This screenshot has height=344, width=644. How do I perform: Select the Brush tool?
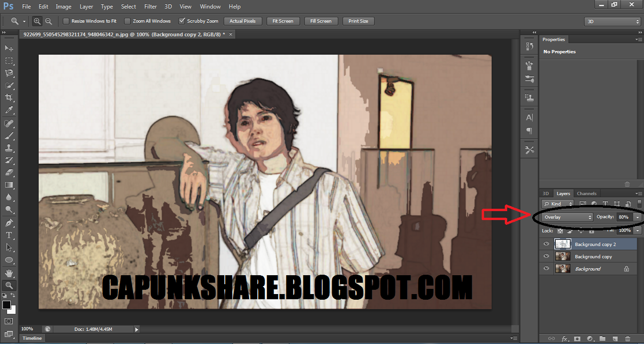tap(9, 136)
